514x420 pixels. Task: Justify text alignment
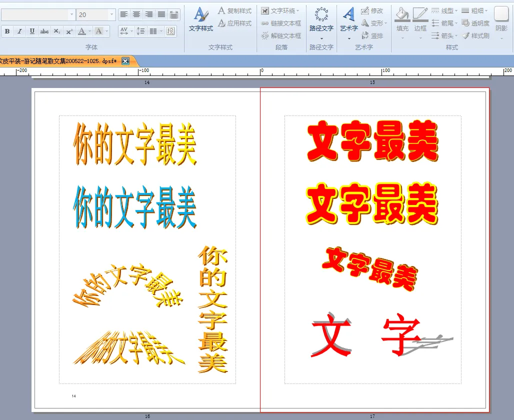click(161, 14)
